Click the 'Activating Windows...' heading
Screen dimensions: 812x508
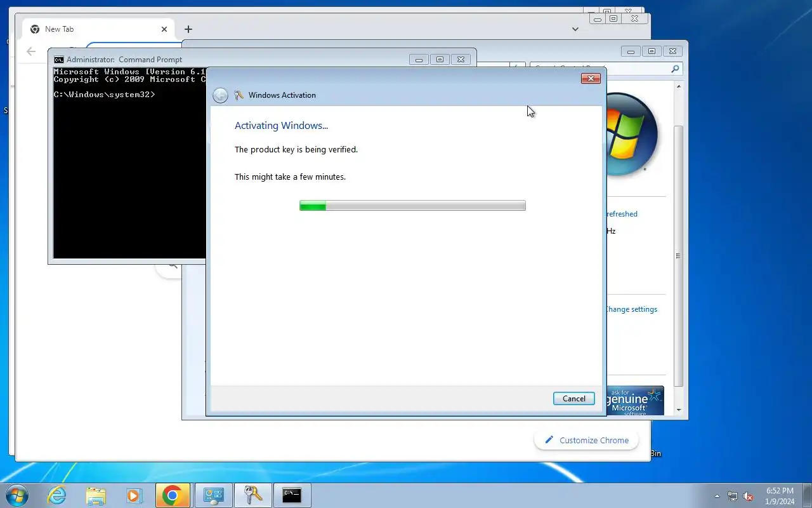[x=281, y=126]
